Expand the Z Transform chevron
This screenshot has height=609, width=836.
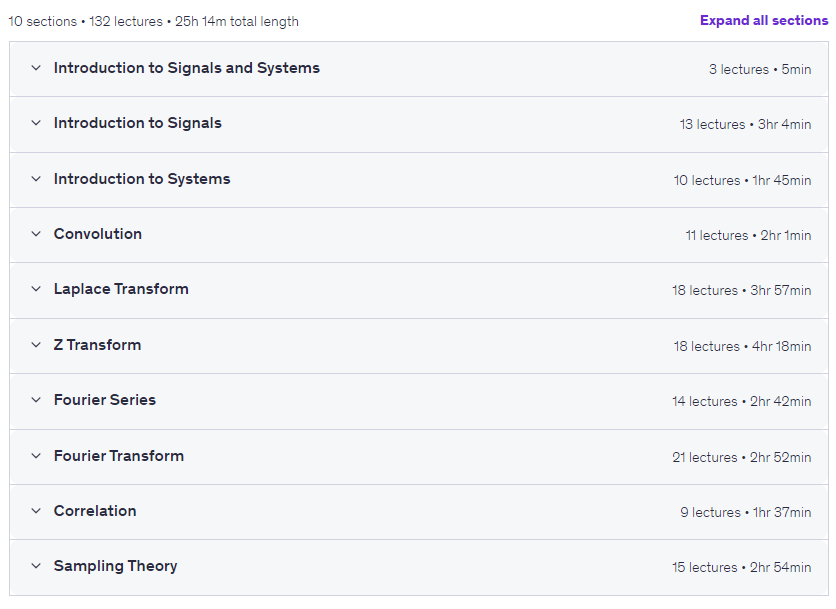click(x=36, y=345)
